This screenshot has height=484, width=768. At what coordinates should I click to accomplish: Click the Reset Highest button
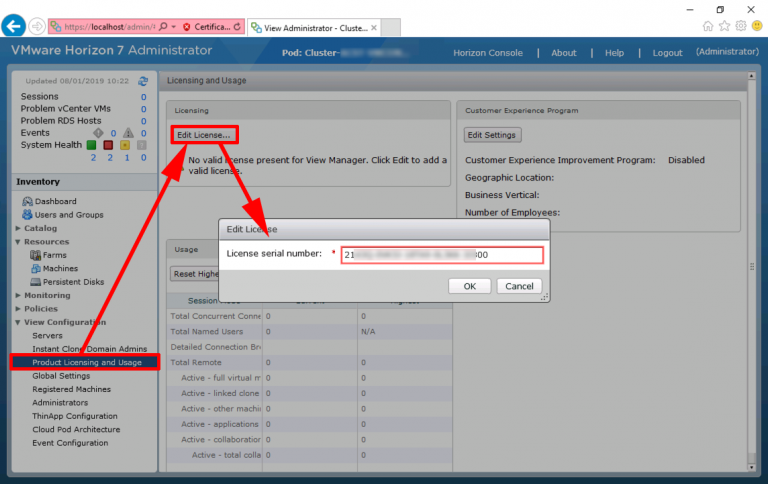pos(196,274)
